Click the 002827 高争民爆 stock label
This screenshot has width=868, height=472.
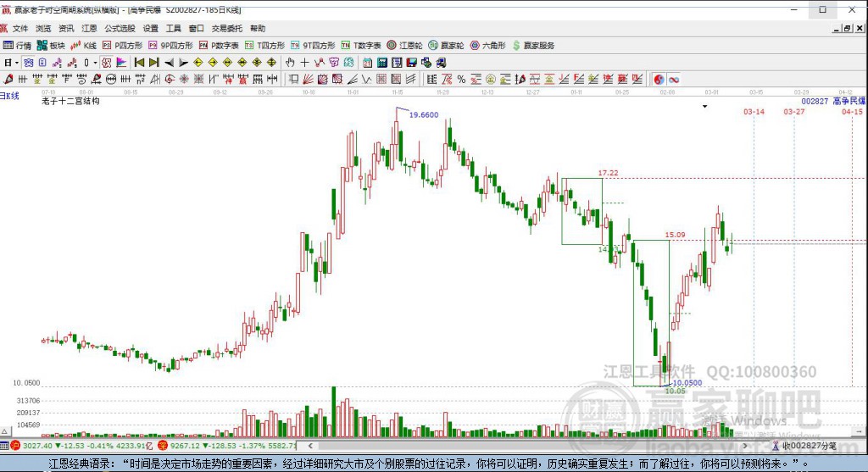click(833, 101)
